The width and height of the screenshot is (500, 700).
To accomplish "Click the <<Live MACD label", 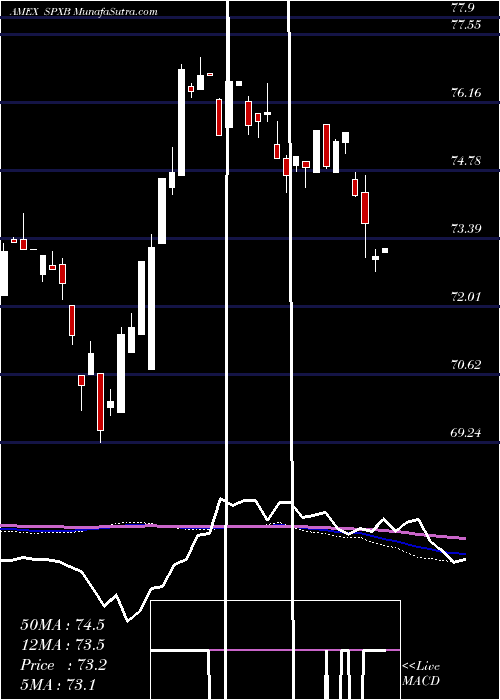I will point(421,673).
